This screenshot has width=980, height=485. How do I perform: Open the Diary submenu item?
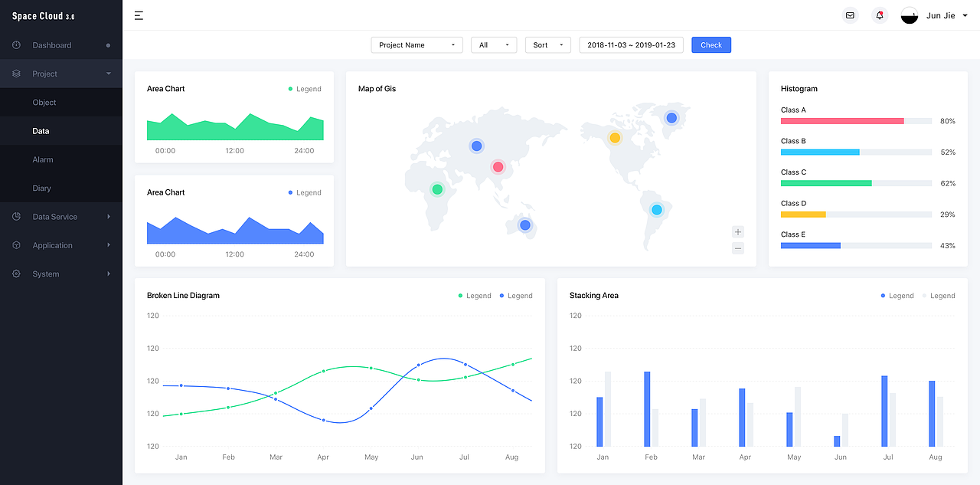[x=61, y=188]
